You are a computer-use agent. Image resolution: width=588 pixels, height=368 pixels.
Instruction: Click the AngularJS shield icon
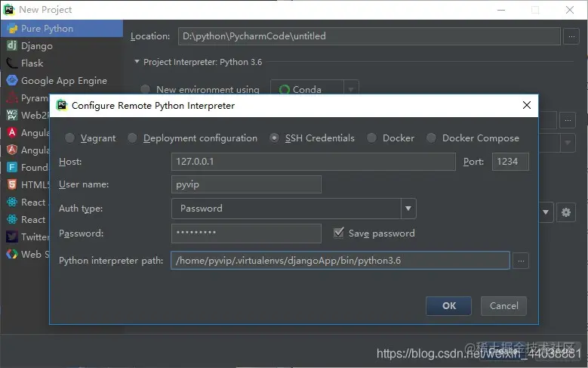12,150
